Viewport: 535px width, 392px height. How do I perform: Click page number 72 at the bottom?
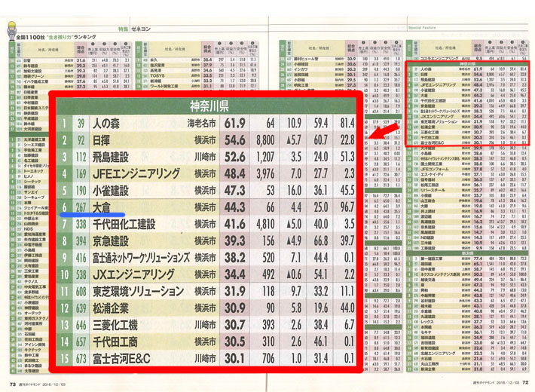point(526,382)
